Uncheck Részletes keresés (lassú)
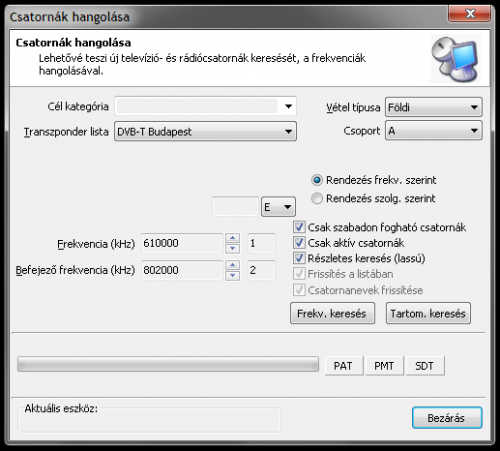Image resolution: width=500 pixels, height=451 pixels. (299, 258)
